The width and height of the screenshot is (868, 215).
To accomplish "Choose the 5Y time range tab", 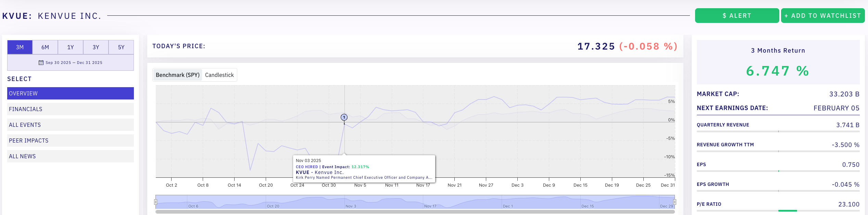I will [121, 47].
